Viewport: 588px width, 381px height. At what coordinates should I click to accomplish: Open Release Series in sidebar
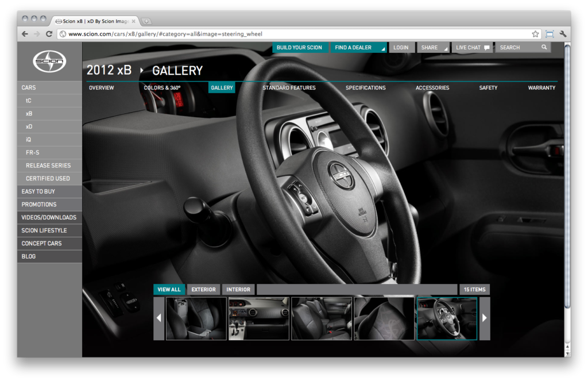[49, 166]
